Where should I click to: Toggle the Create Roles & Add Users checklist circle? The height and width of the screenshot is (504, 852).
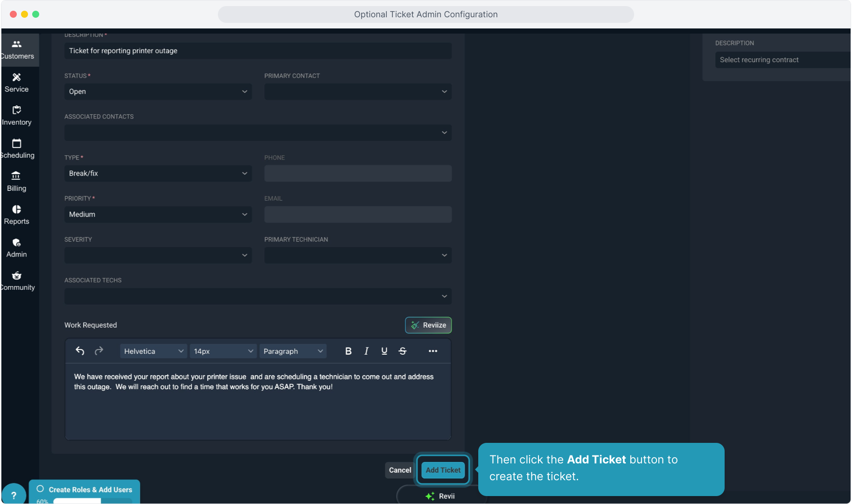[41, 489]
